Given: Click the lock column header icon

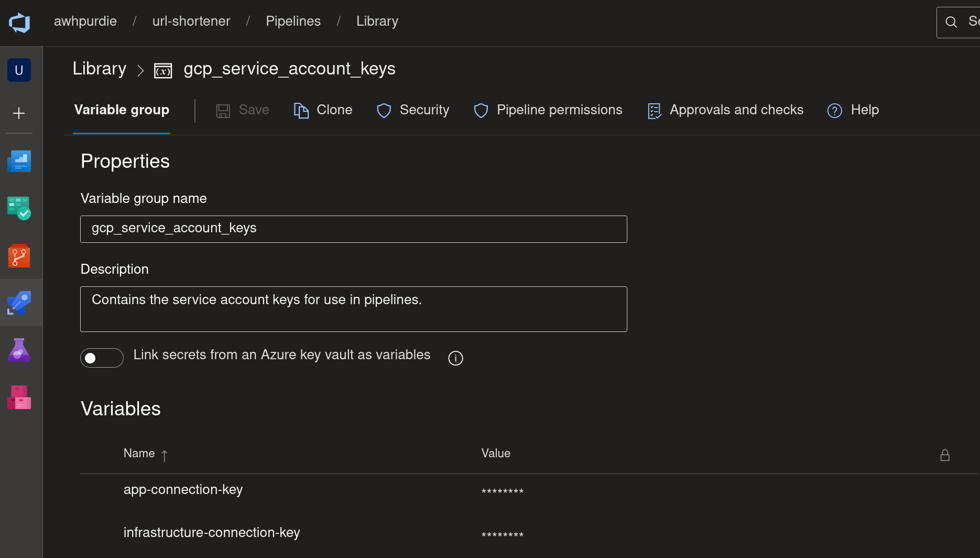Looking at the screenshot, I should (944, 455).
